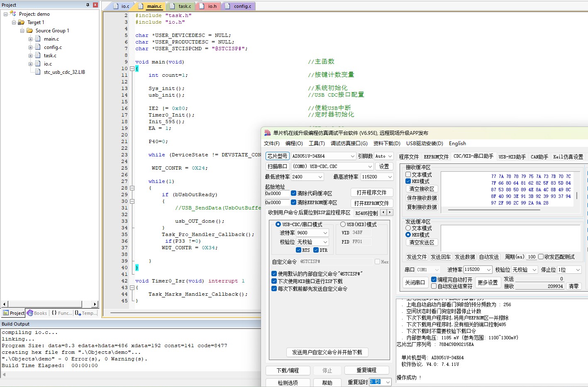
Task: Click the 清空接收区 button
Action: (x=422, y=189)
